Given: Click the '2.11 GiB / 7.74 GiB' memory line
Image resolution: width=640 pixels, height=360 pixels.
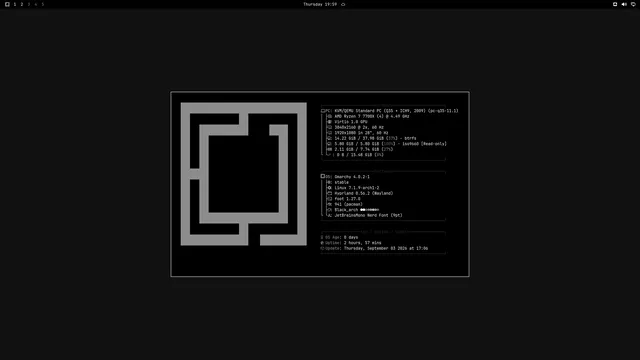Looking at the screenshot, I should tap(364, 149).
